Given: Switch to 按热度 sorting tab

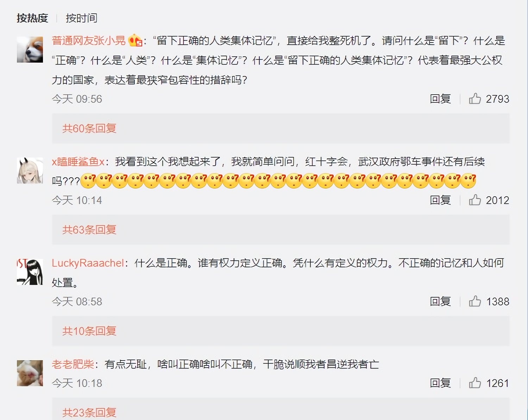Looking at the screenshot, I should click(32, 18).
